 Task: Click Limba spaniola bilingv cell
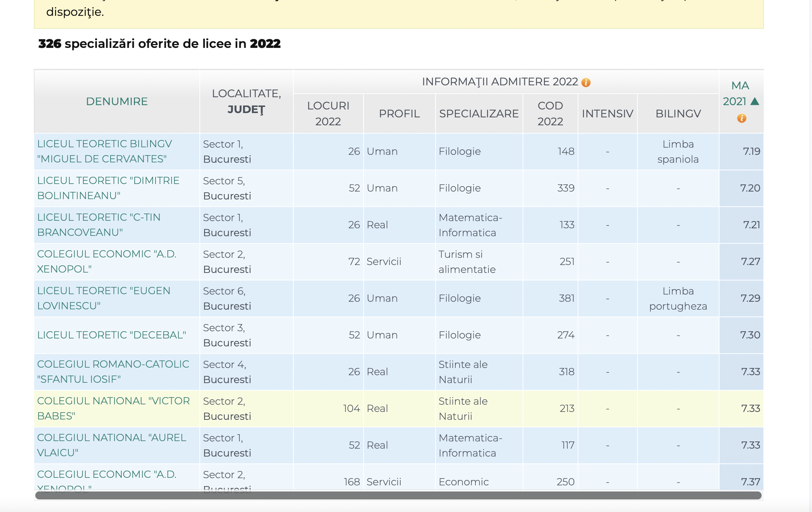(x=678, y=152)
